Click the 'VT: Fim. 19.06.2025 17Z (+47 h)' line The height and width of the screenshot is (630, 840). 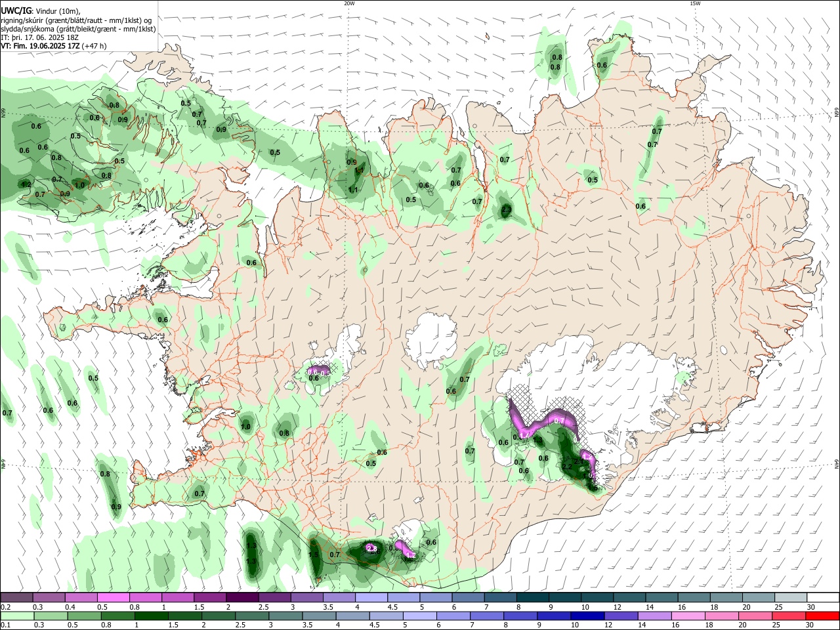coord(54,46)
